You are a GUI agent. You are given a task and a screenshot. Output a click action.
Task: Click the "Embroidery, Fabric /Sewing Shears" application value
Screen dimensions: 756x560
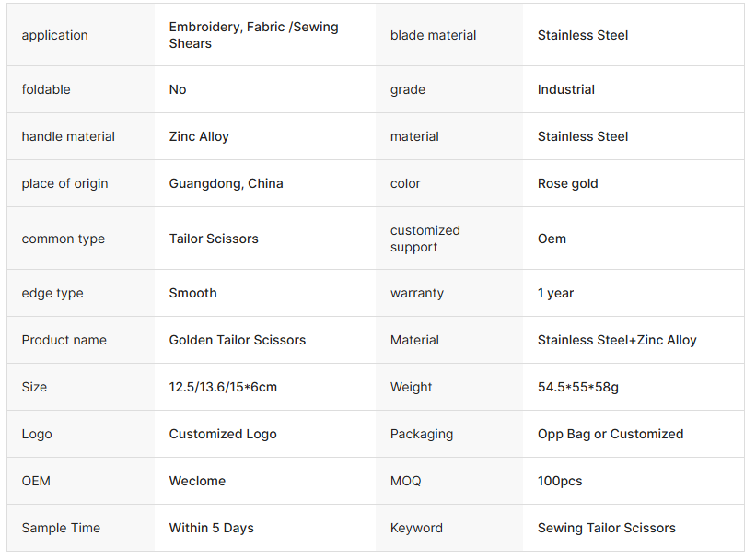253,35
